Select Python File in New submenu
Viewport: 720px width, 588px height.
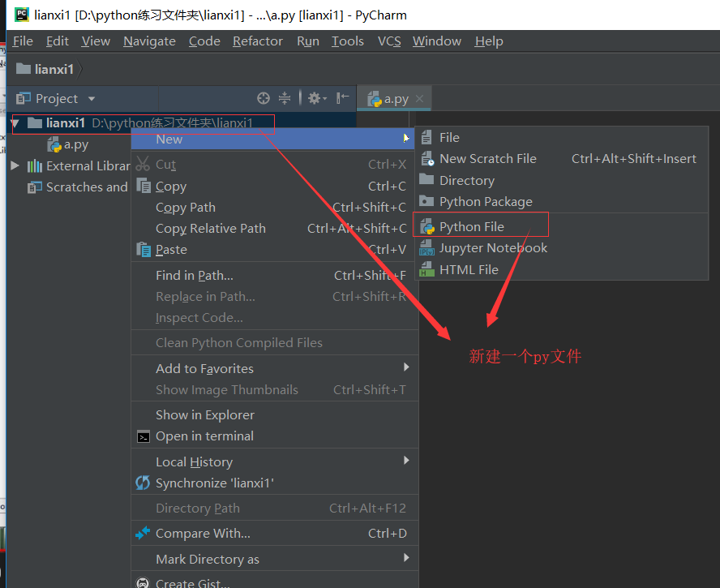471,226
